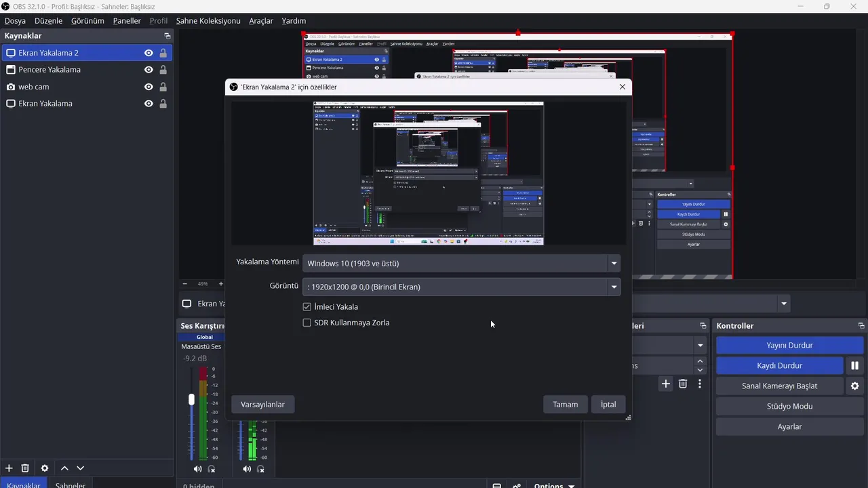
Task: Remove selected source with trash icon
Action: pos(25,468)
